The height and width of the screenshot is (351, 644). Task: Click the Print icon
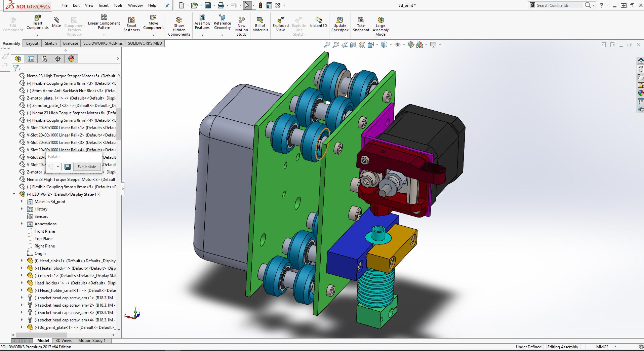tap(220, 5)
